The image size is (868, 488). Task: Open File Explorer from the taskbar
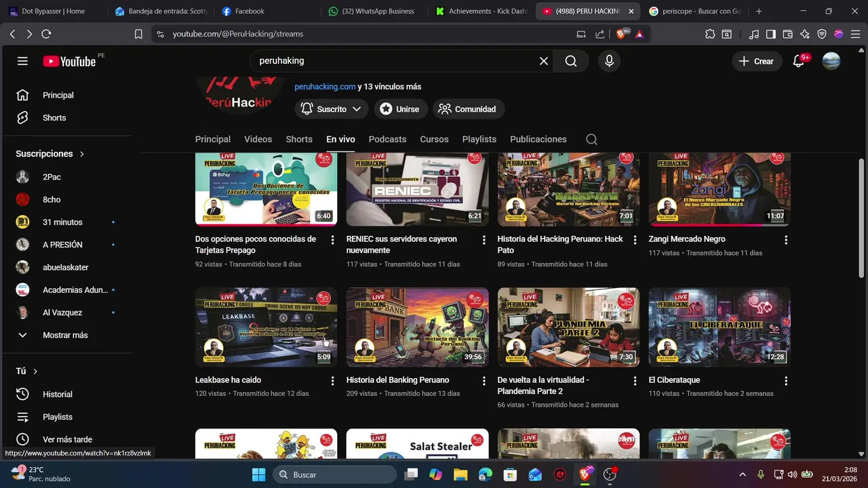click(460, 474)
